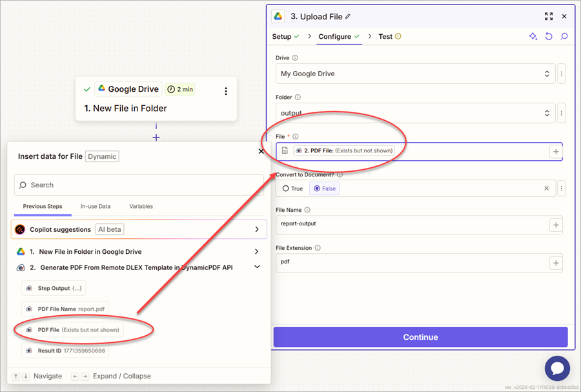The image size is (581, 392).
Task: Click the undo/reset arrow icon
Action: click(549, 37)
